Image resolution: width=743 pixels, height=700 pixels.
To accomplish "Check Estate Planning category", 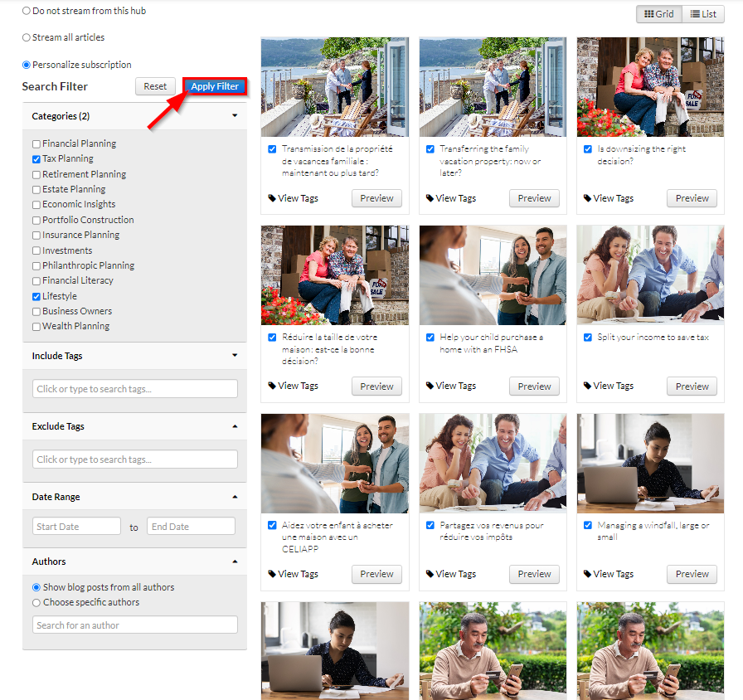I will [x=36, y=190].
